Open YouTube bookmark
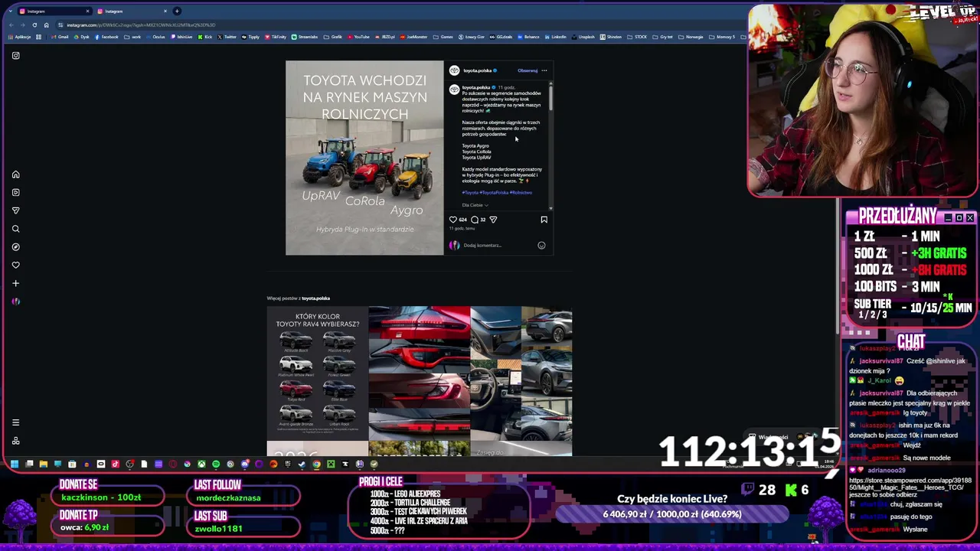980x551 pixels. 358,37
